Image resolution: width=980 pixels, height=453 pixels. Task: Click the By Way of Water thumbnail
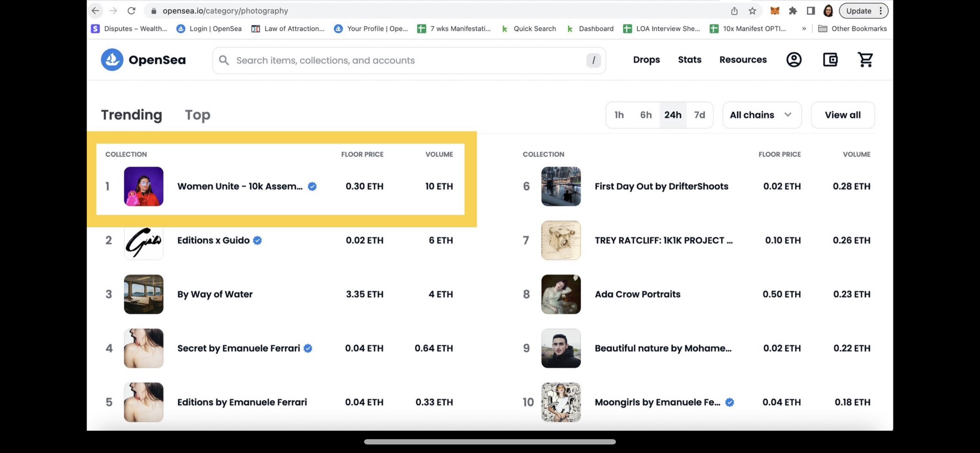(x=144, y=294)
